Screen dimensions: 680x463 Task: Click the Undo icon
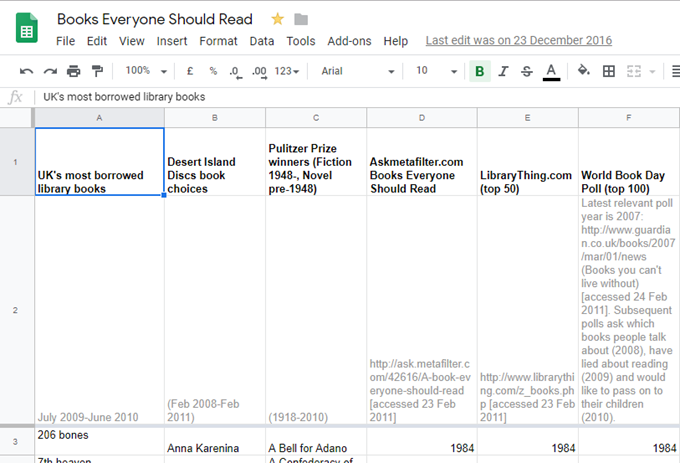pos(26,71)
